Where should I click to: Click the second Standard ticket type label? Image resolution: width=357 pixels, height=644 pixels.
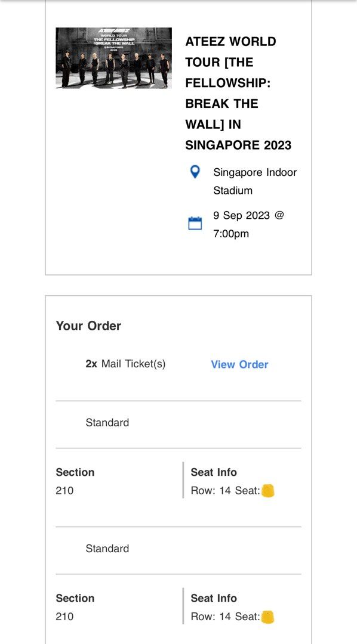pyautogui.click(x=106, y=548)
